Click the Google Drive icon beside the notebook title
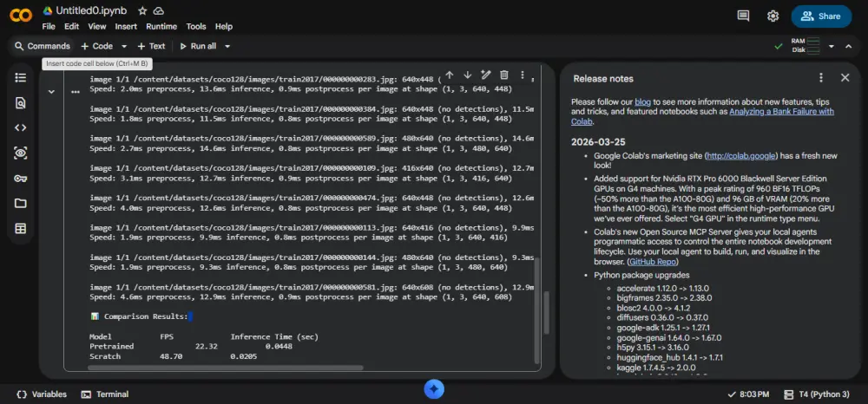868x404 pixels. (x=48, y=11)
